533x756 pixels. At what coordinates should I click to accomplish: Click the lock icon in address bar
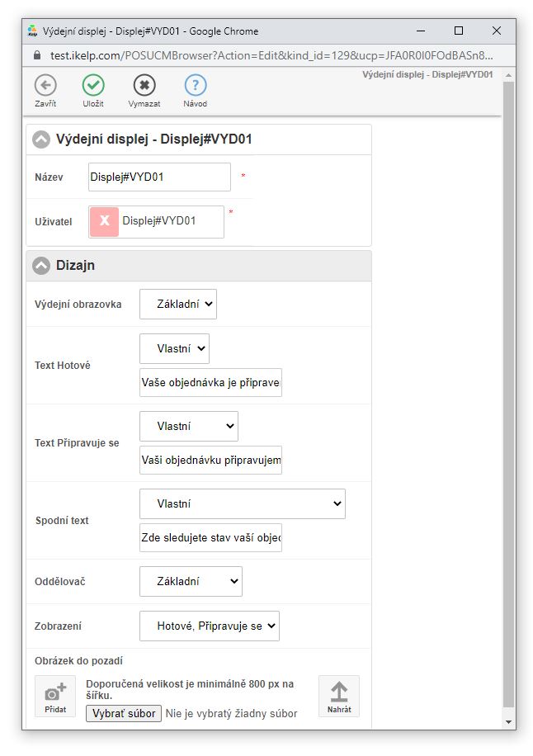pyautogui.click(x=36, y=55)
